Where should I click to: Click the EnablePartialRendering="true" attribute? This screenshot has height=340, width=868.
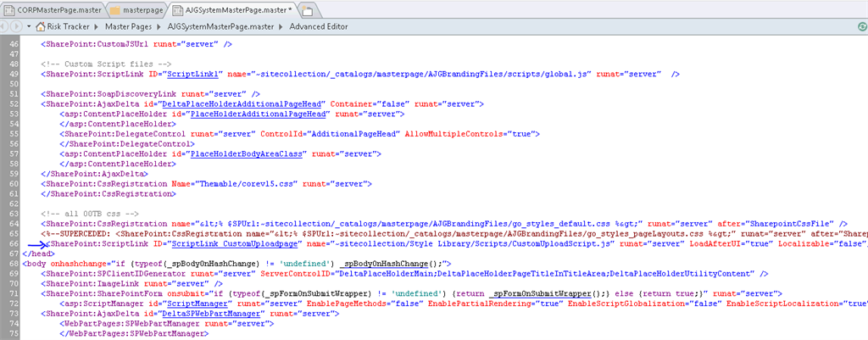click(x=495, y=304)
